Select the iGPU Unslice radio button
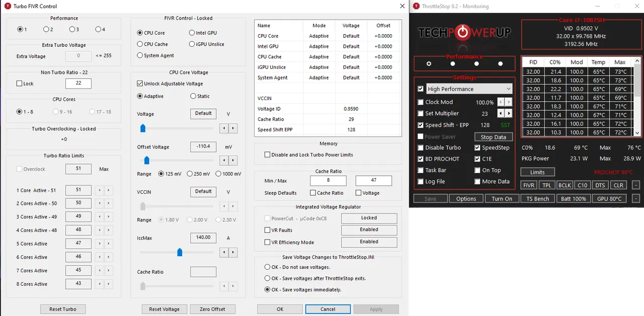Screen dimensions: 644x316 192,44
